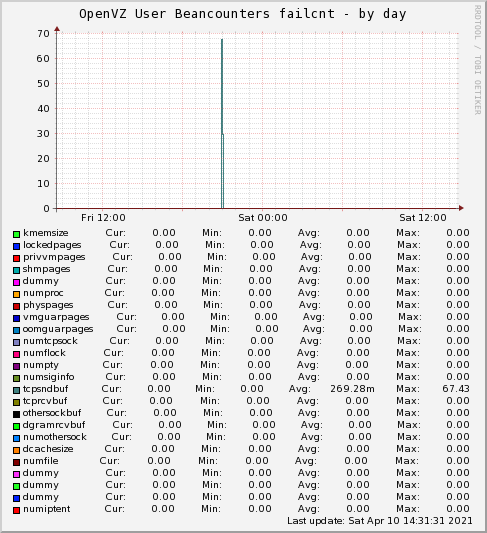The image size is (487, 533).
Task: Click the dgramrcvbuf legend label
Action: click(x=54, y=425)
